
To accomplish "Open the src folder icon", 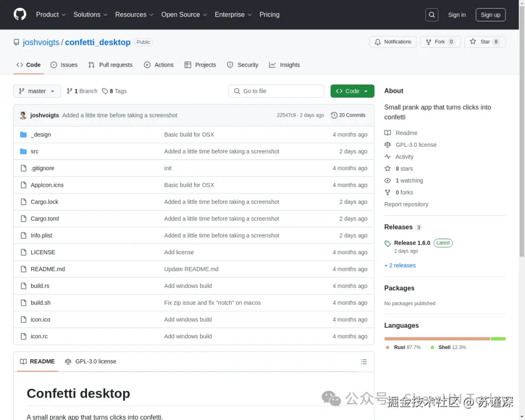I will coord(23,151).
